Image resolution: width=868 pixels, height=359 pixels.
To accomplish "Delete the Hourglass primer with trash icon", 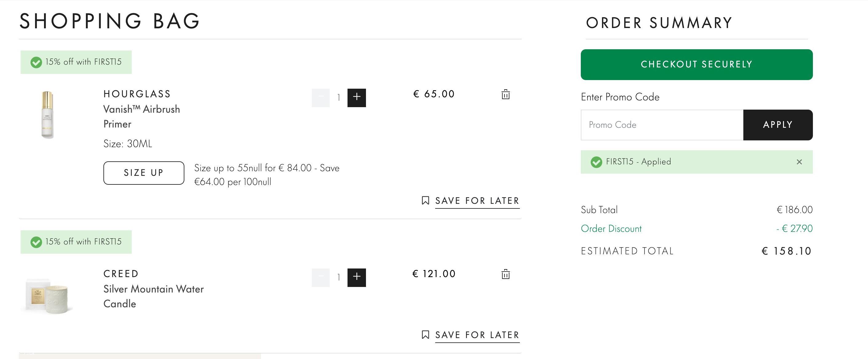I will 505,95.
